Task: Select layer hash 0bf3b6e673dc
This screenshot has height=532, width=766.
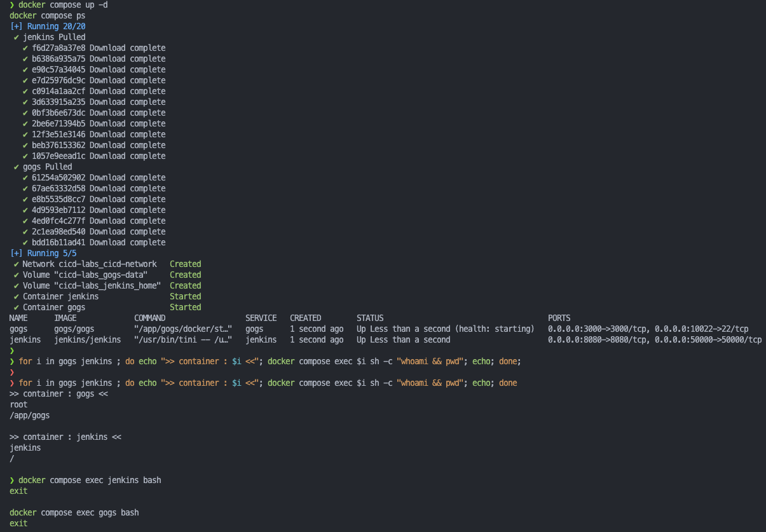Action: tap(58, 113)
